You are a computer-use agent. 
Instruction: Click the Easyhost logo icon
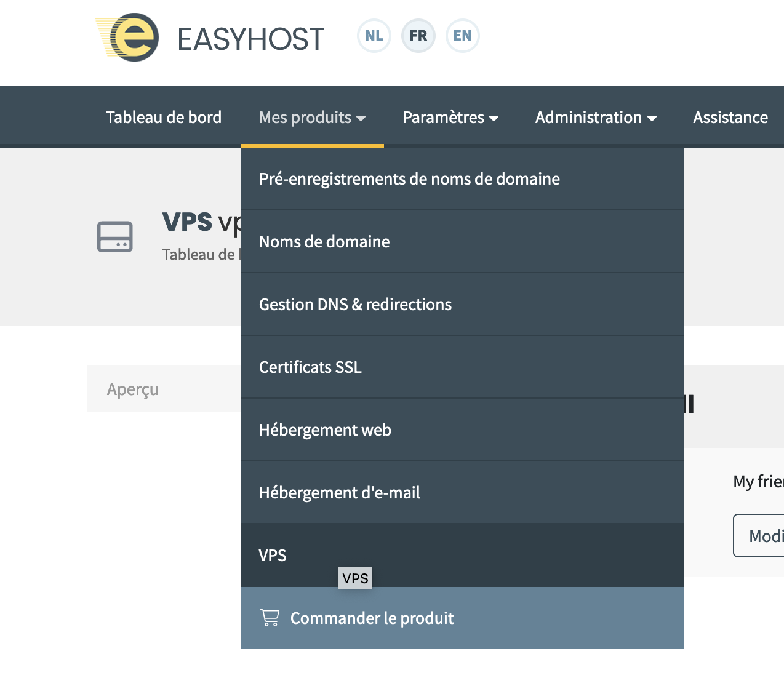click(x=128, y=37)
